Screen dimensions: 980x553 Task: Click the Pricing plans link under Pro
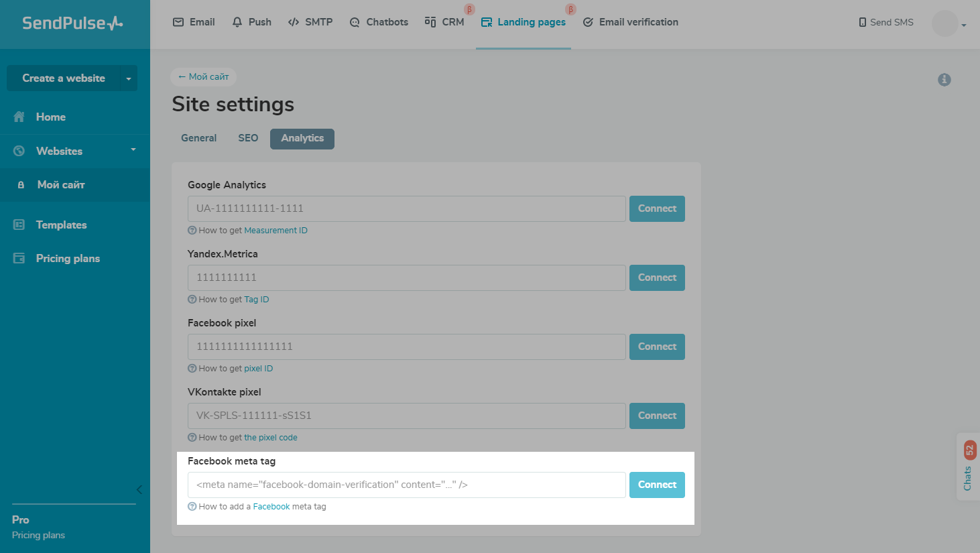(x=38, y=535)
